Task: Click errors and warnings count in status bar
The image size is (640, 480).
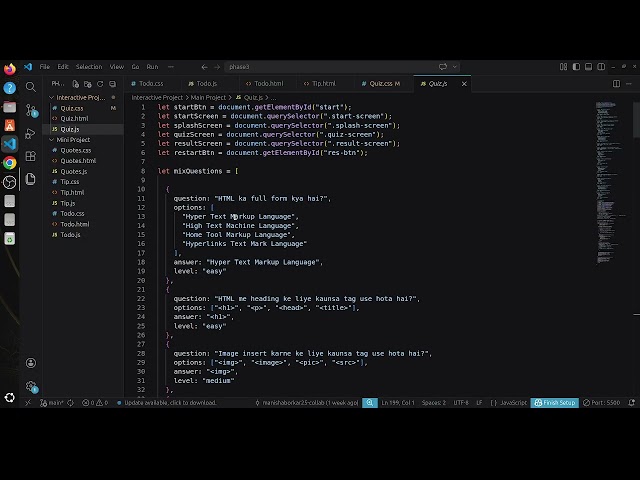Action: click(95, 402)
